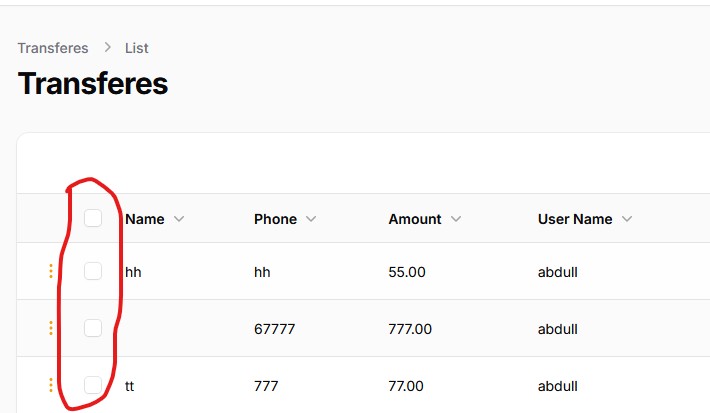Image resolution: width=710 pixels, height=413 pixels.
Task: Click the 777.00 amount cell
Action: tap(410, 328)
